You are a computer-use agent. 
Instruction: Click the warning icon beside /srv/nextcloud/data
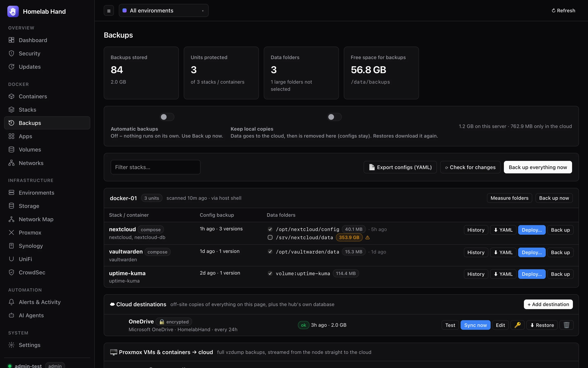click(367, 238)
